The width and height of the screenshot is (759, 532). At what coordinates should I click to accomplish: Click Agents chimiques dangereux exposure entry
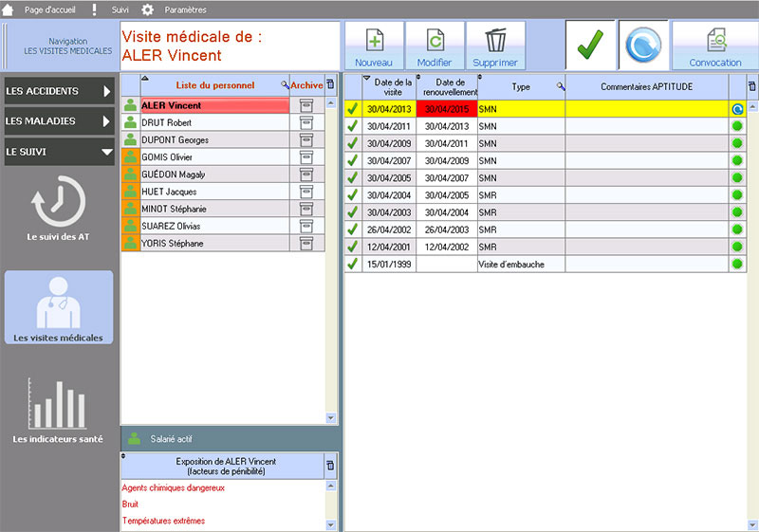(174, 488)
